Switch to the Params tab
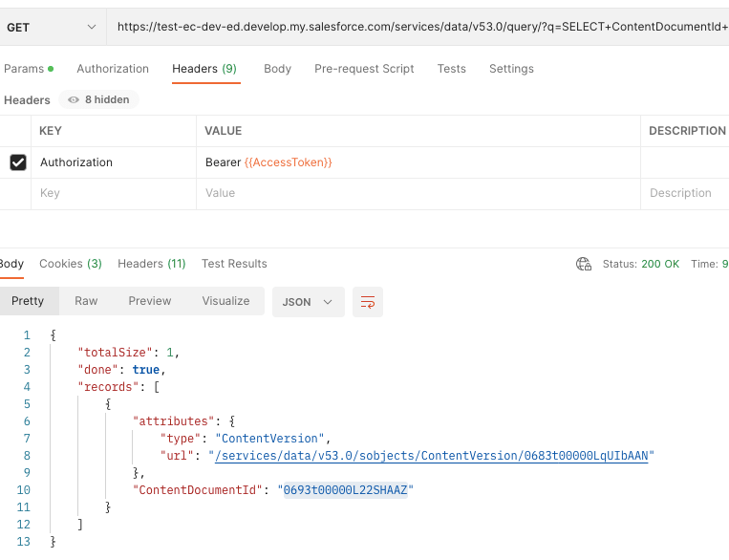The width and height of the screenshot is (729, 560). 29,69
